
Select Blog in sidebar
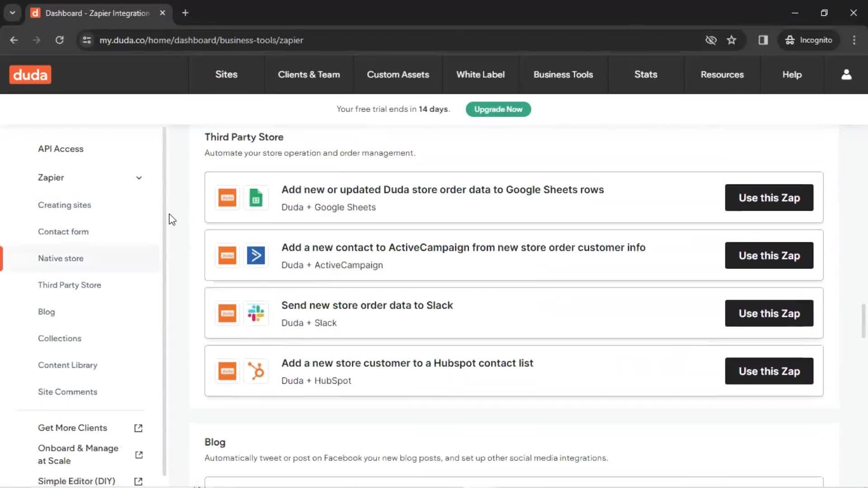(x=47, y=312)
